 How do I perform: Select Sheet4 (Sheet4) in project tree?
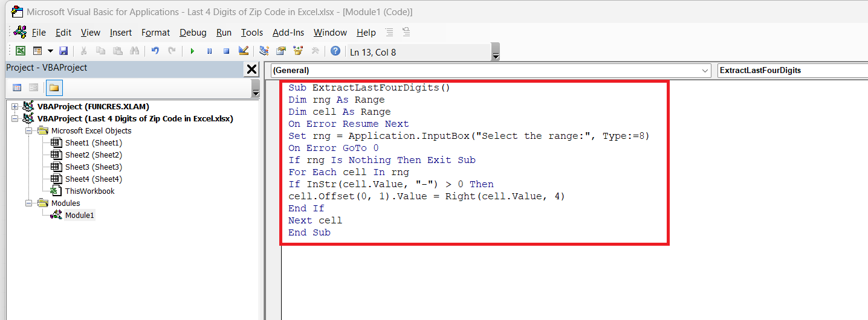coord(94,179)
